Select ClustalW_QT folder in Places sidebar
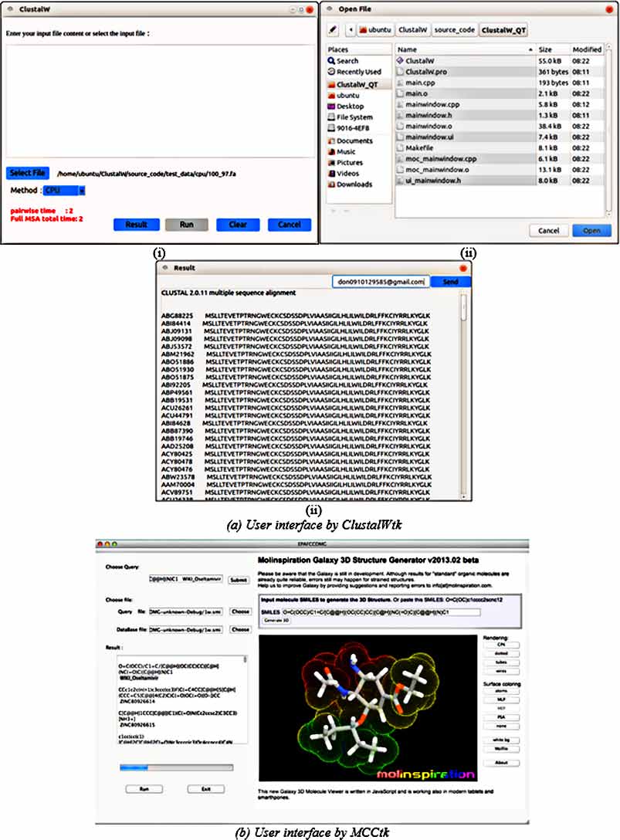The height and width of the screenshot is (840, 620). click(353, 85)
